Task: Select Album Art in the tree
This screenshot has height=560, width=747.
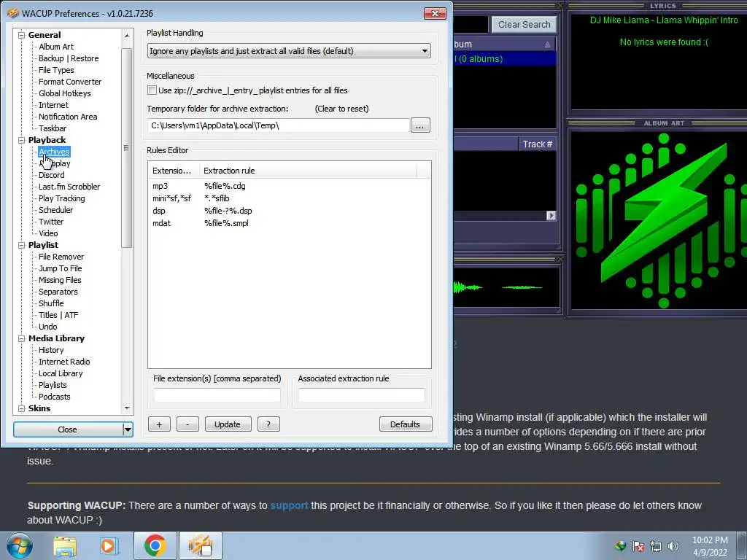Action: coord(55,47)
